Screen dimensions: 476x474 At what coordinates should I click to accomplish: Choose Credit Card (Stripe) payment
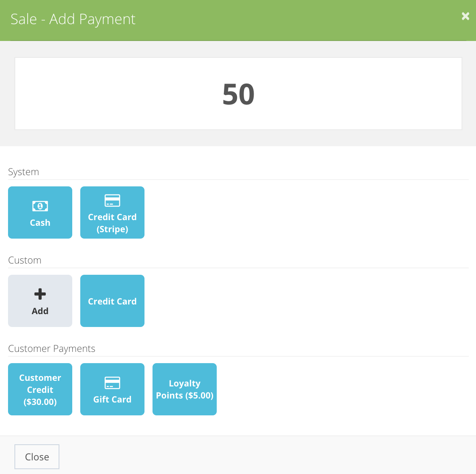tap(112, 212)
